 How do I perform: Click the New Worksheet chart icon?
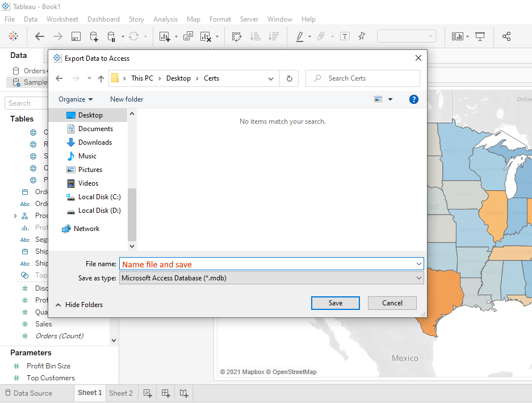(x=165, y=36)
